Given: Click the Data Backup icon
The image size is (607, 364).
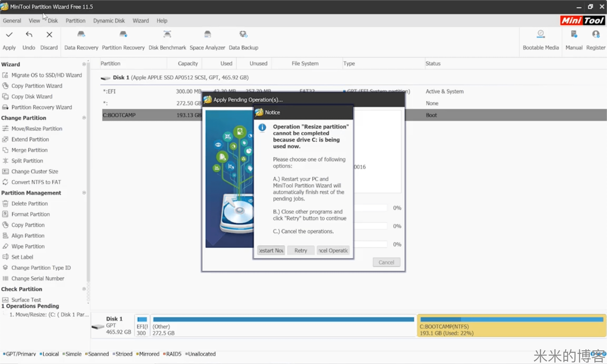Looking at the screenshot, I should [243, 35].
